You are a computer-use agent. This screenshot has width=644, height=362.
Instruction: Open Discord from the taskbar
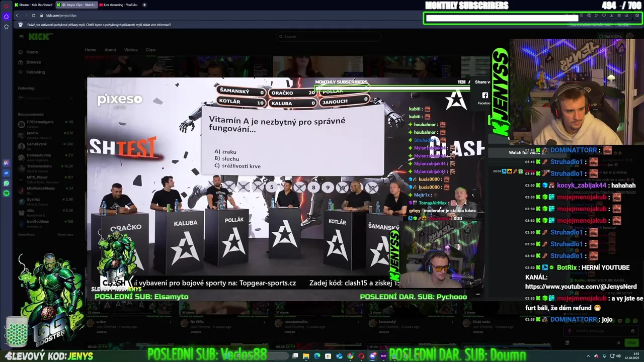coord(372,356)
